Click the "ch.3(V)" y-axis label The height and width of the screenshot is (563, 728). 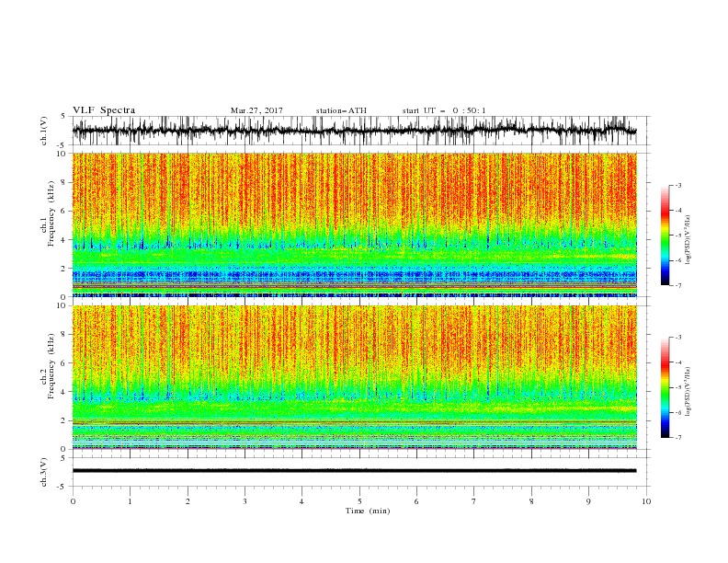44,472
